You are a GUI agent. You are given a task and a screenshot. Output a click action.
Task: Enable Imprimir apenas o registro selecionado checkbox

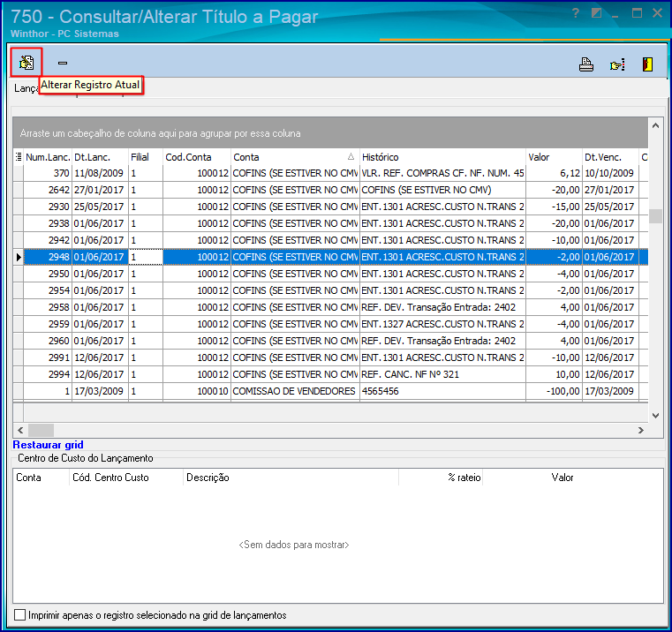19,615
